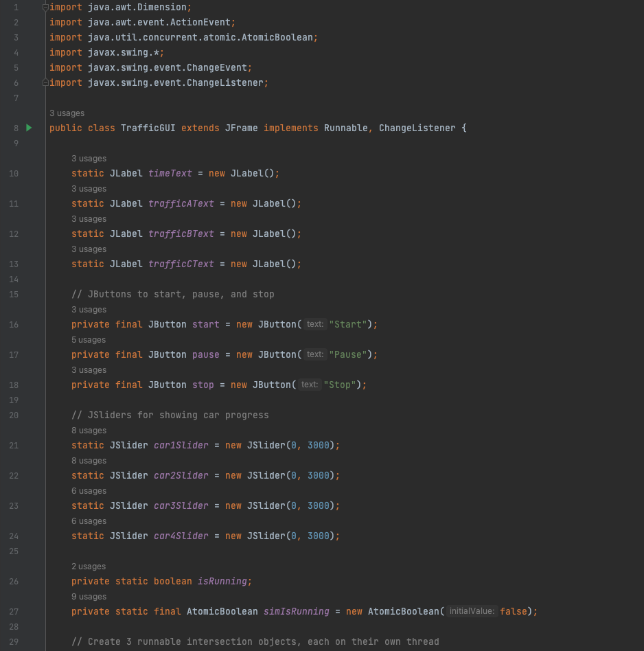Click the car4Slider field name

pos(181,536)
